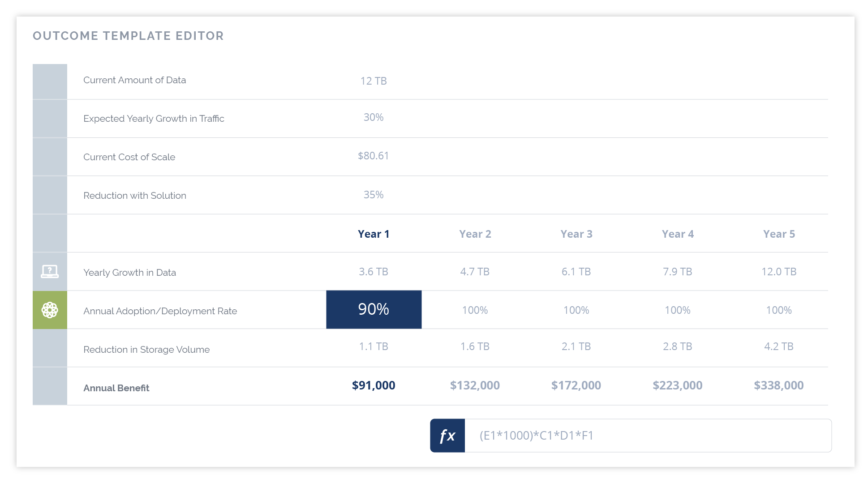Click the 35% reduction value

374,195
